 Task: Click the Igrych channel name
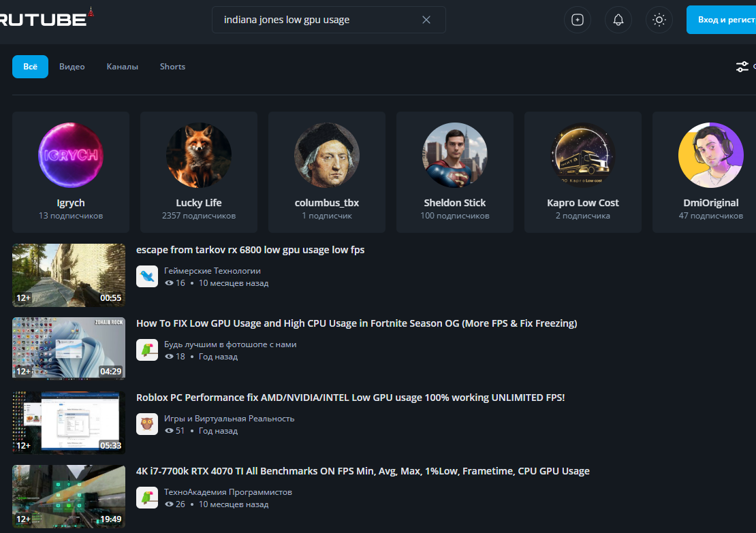coord(70,203)
